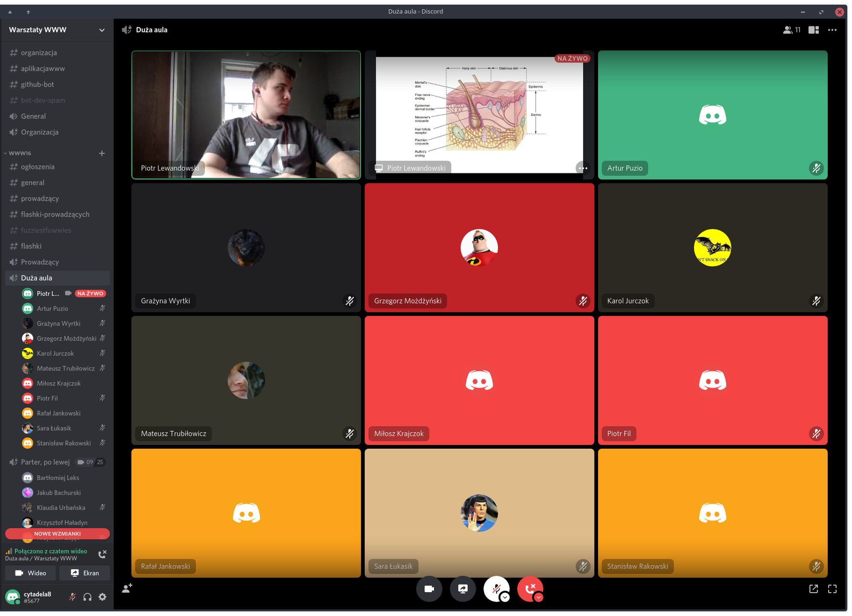Click the NA ŻYWO badge next to Piotr L...

(90, 294)
